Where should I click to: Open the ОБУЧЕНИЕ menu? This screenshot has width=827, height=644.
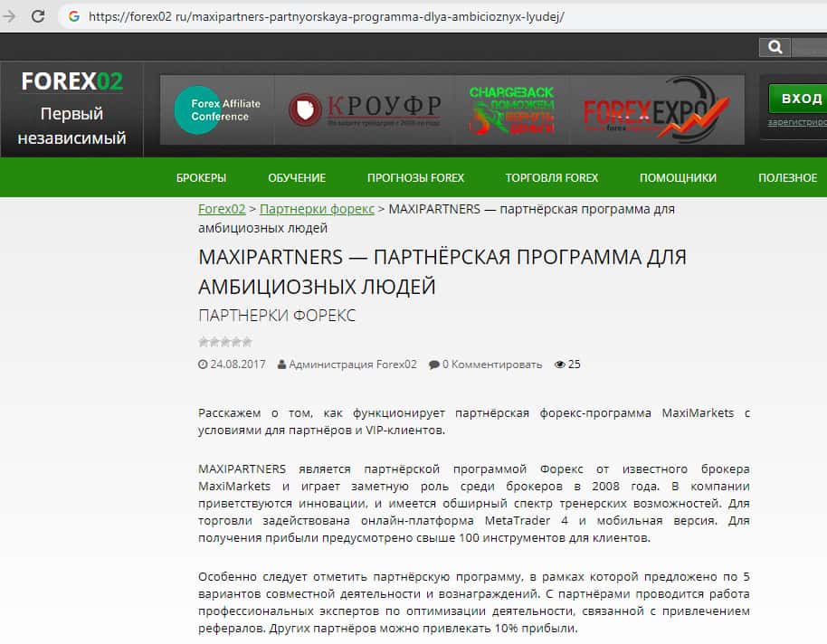(297, 178)
